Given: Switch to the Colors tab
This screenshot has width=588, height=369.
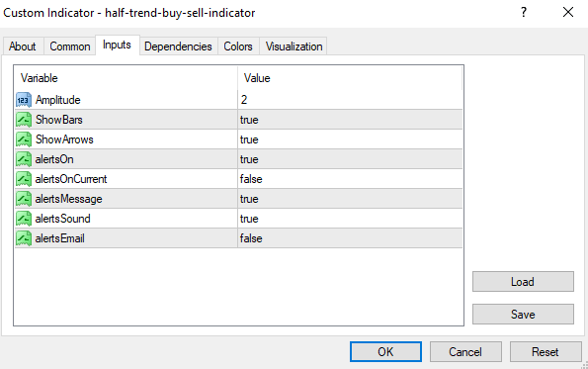Looking at the screenshot, I should (x=238, y=46).
